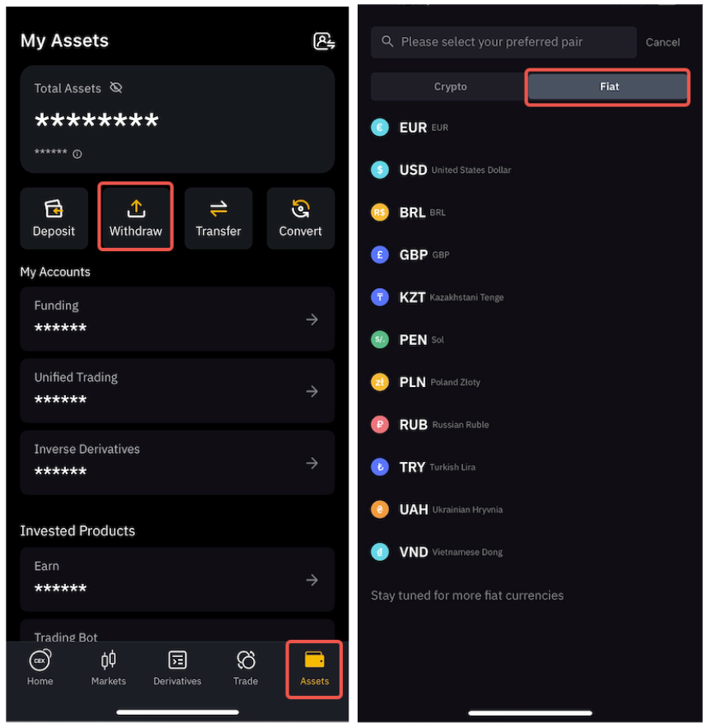This screenshot has width=707, height=728.
Task: Expand the Unified Trading account arrow
Action: pyautogui.click(x=311, y=391)
